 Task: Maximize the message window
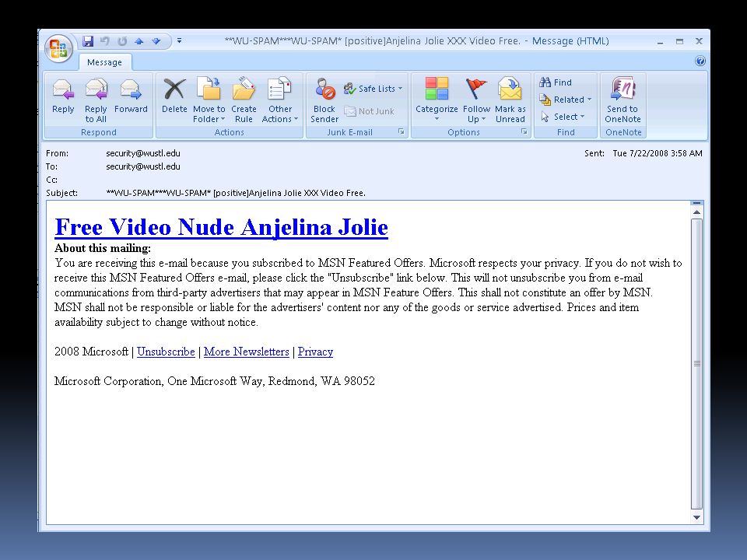point(679,41)
